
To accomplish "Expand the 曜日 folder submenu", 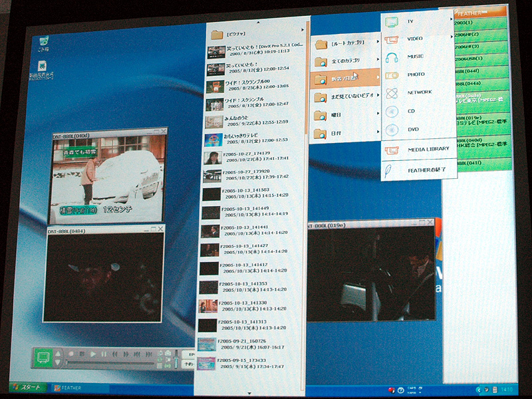I will [378, 115].
